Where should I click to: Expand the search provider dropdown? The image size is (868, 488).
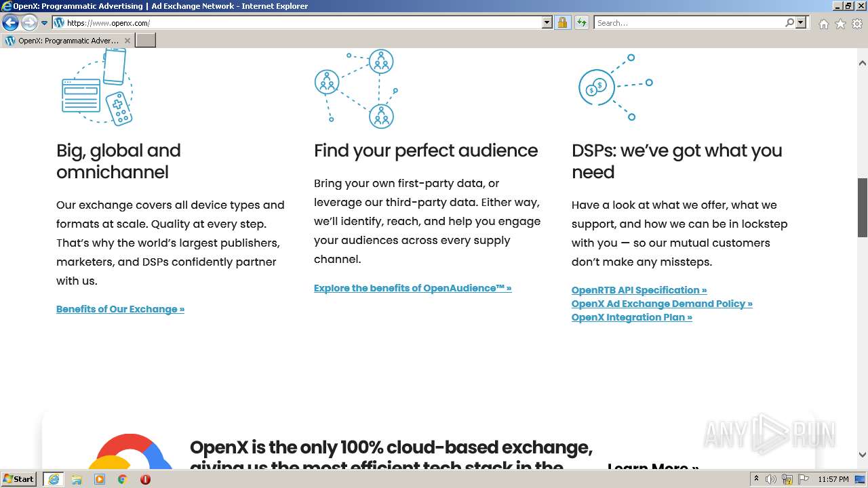[801, 23]
